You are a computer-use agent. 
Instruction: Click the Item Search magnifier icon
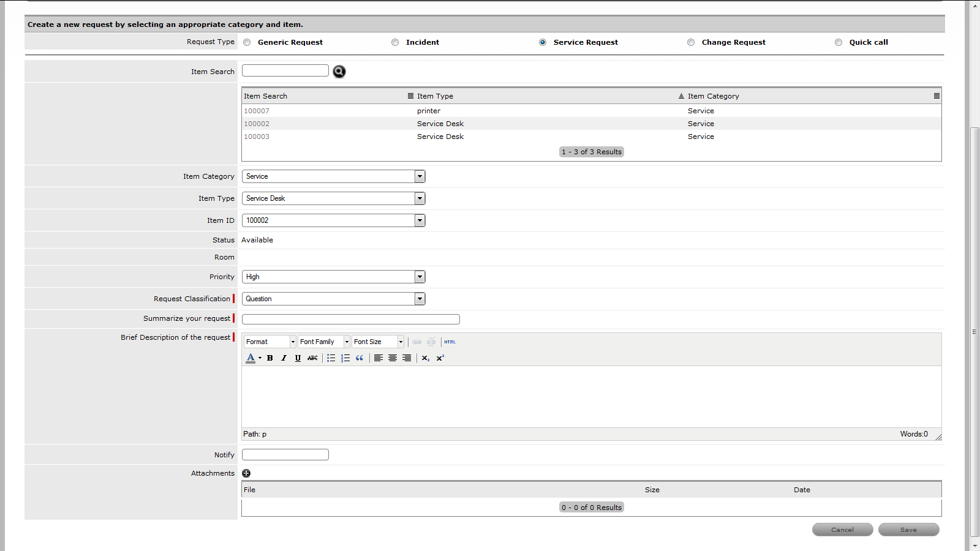tap(339, 72)
